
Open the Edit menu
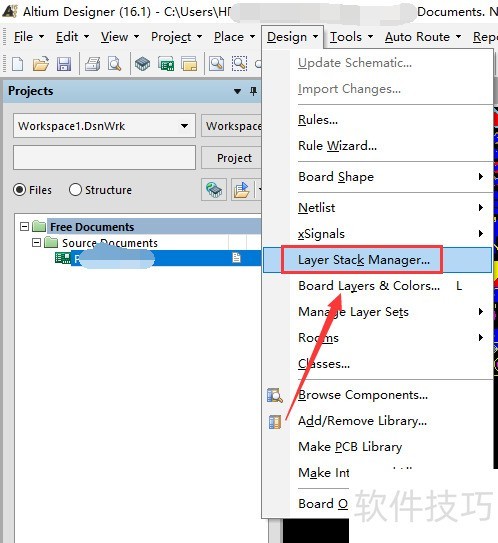[72, 37]
